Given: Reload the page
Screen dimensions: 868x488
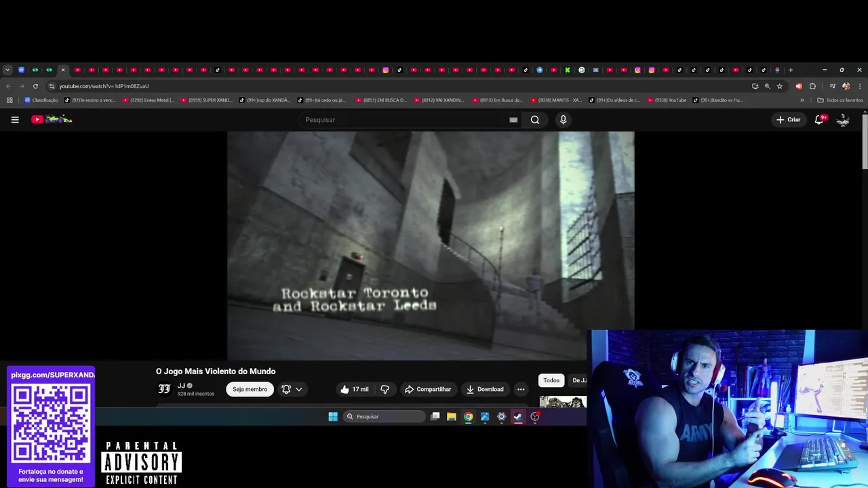Looking at the screenshot, I should (x=35, y=86).
